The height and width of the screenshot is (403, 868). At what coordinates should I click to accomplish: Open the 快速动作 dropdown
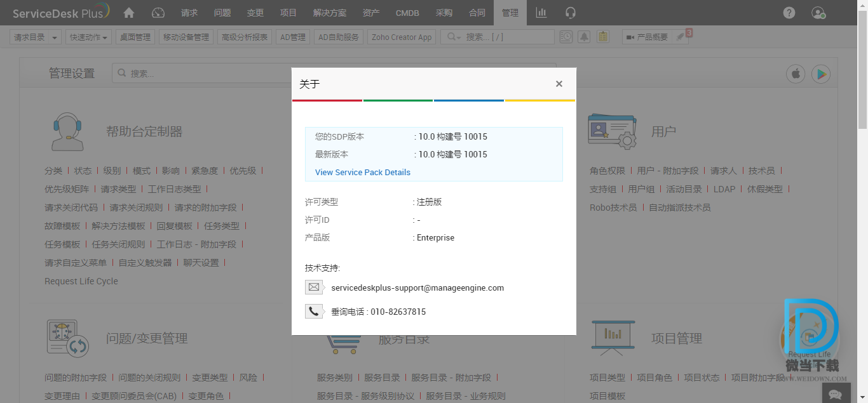(x=88, y=37)
